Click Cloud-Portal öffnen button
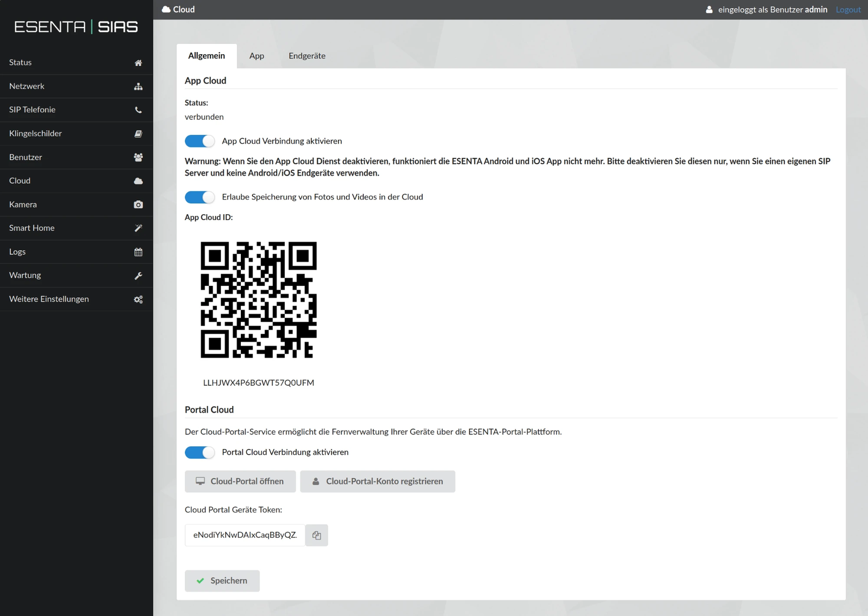The height and width of the screenshot is (616, 868). tap(240, 482)
